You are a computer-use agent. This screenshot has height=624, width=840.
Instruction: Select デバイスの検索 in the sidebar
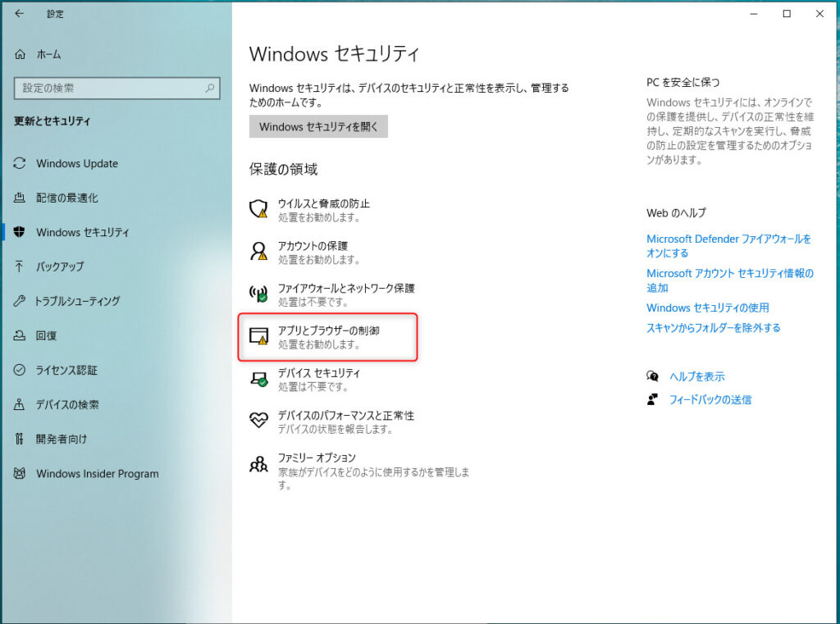(67, 404)
